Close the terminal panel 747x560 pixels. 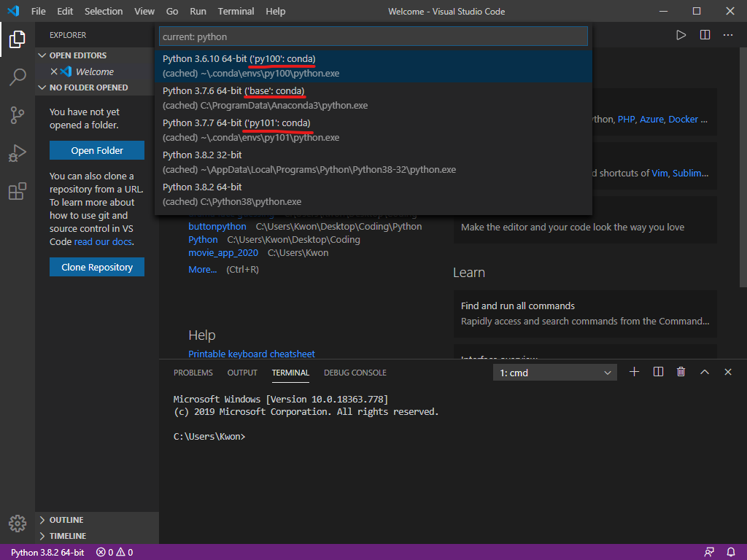pyautogui.click(x=728, y=372)
